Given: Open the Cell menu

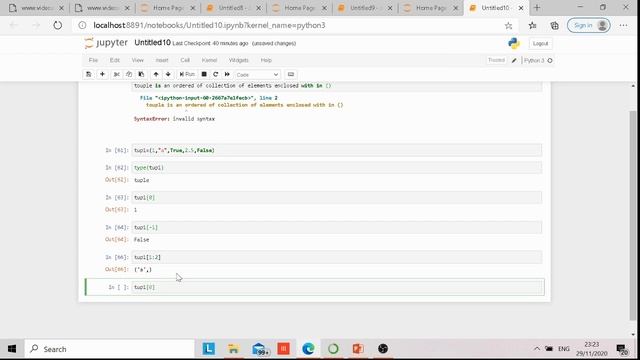Looking at the screenshot, I should (185, 60).
